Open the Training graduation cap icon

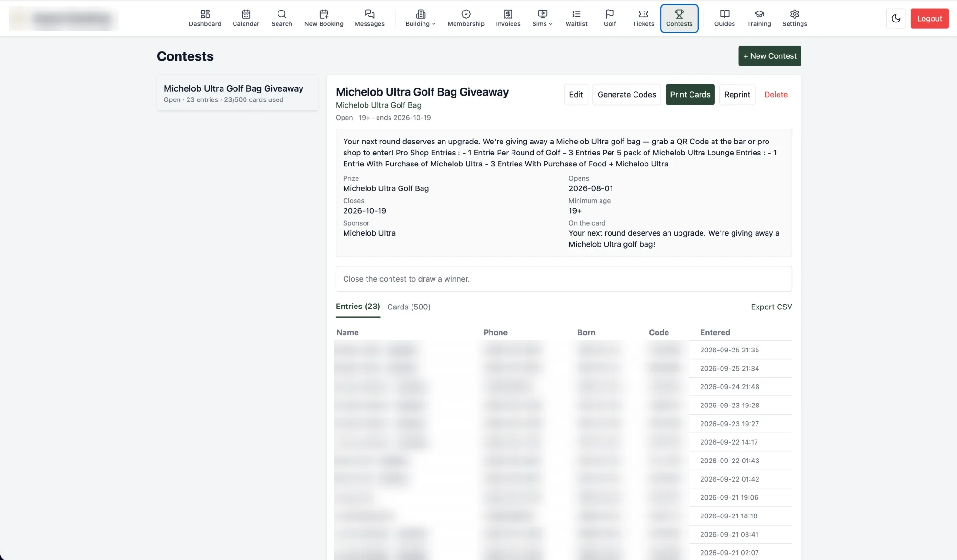759,14
